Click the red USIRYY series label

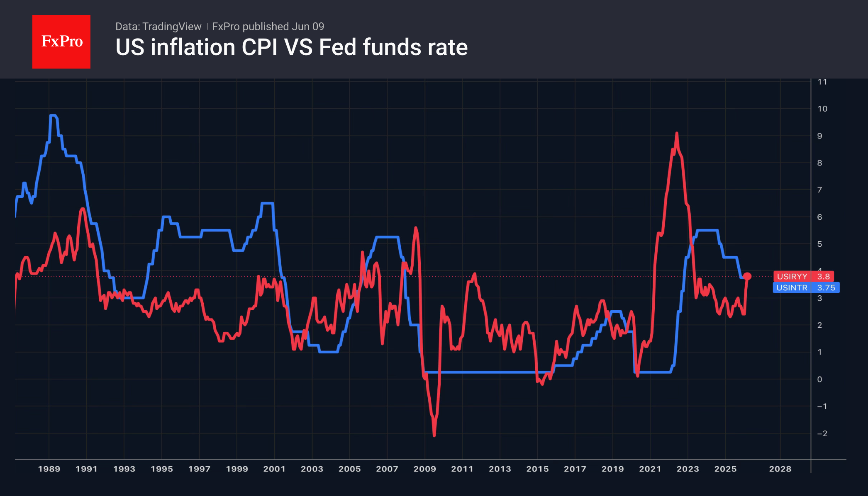point(792,276)
